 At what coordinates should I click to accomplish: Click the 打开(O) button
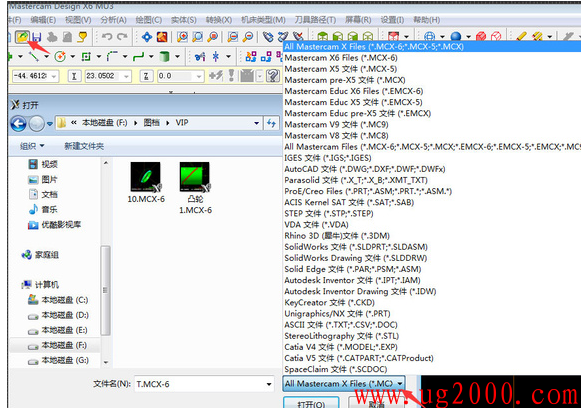(311, 403)
